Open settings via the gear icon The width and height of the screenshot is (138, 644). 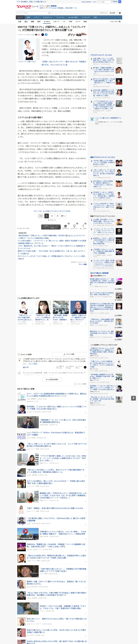pyautogui.click(x=120, y=13)
